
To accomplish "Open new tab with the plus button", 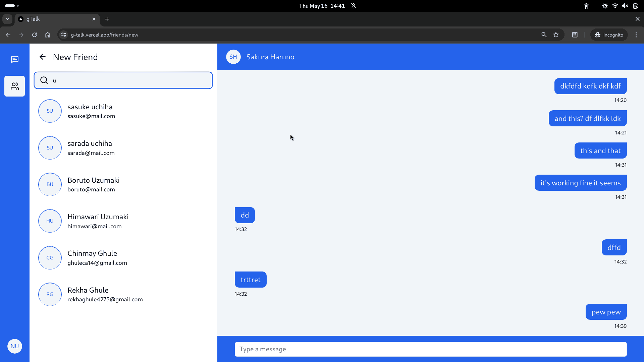I will click(x=107, y=19).
